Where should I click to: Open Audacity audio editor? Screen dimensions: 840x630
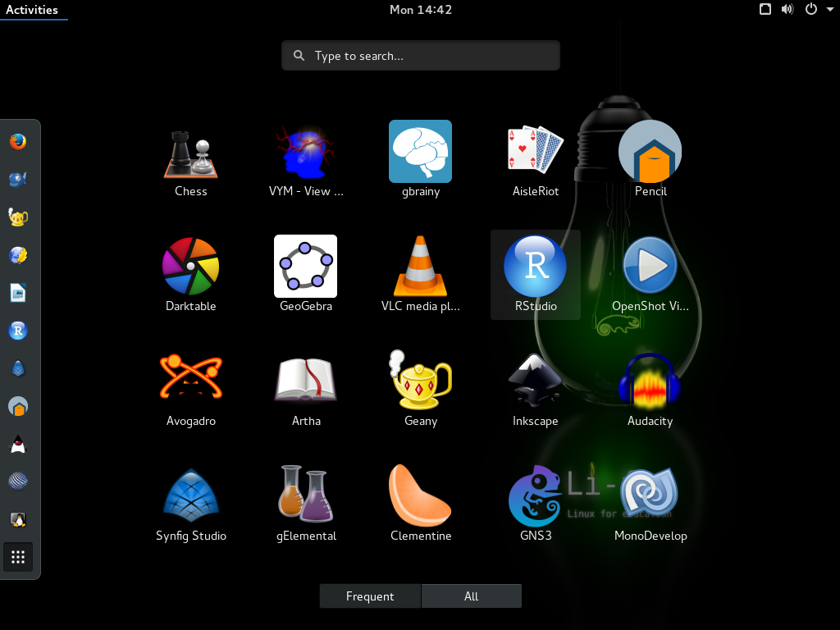650,382
